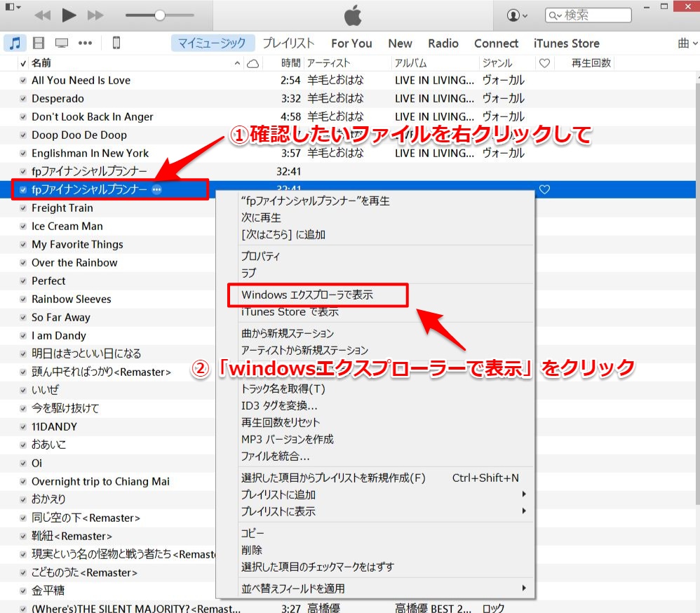Choose Windows エクスプローラで表示
Image resolution: width=700 pixels, height=613 pixels.
point(307,295)
